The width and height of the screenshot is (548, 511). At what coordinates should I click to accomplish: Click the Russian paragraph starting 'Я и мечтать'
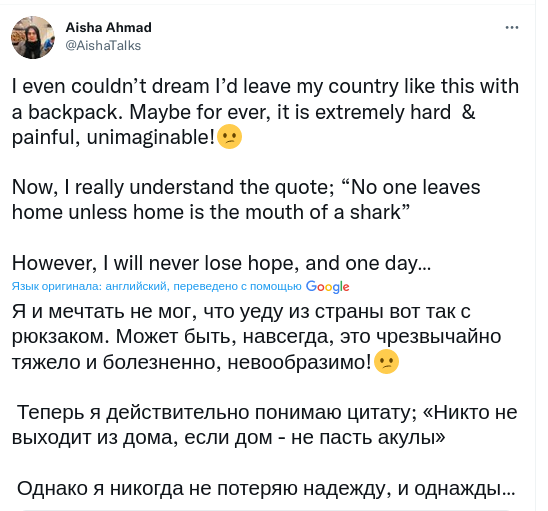257,337
